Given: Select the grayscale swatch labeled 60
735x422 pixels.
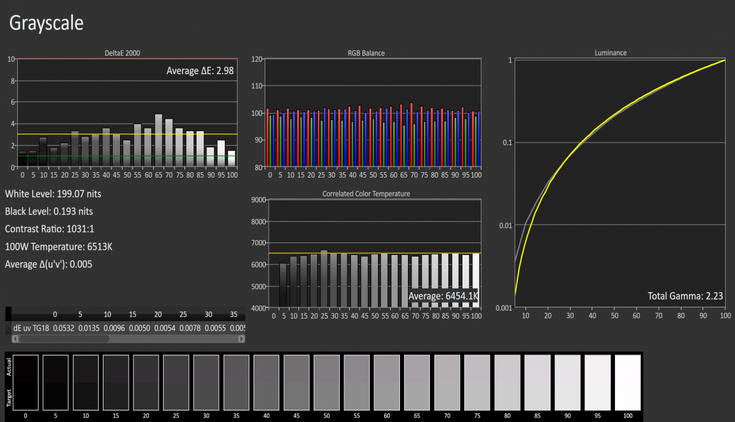Looking at the screenshot, I should point(387,383).
